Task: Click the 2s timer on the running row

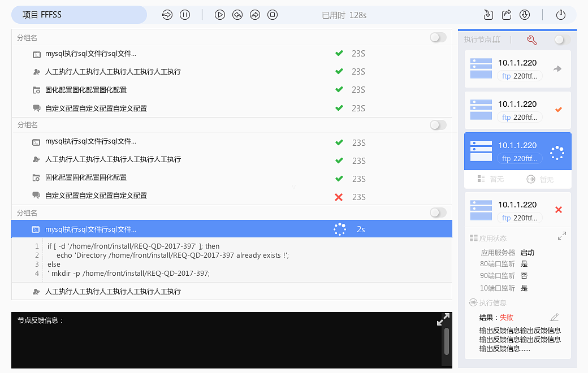Action: pyautogui.click(x=361, y=229)
